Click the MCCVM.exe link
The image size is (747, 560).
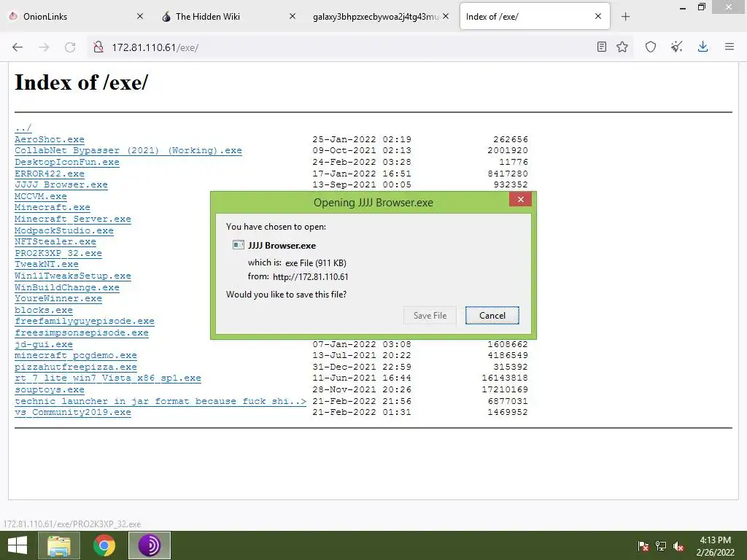tap(41, 196)
